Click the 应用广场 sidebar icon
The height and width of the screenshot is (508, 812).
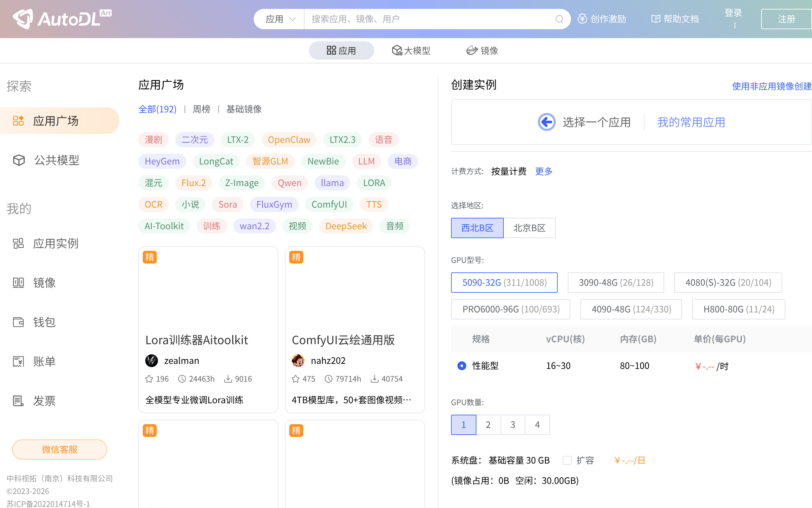click(18, 121)
